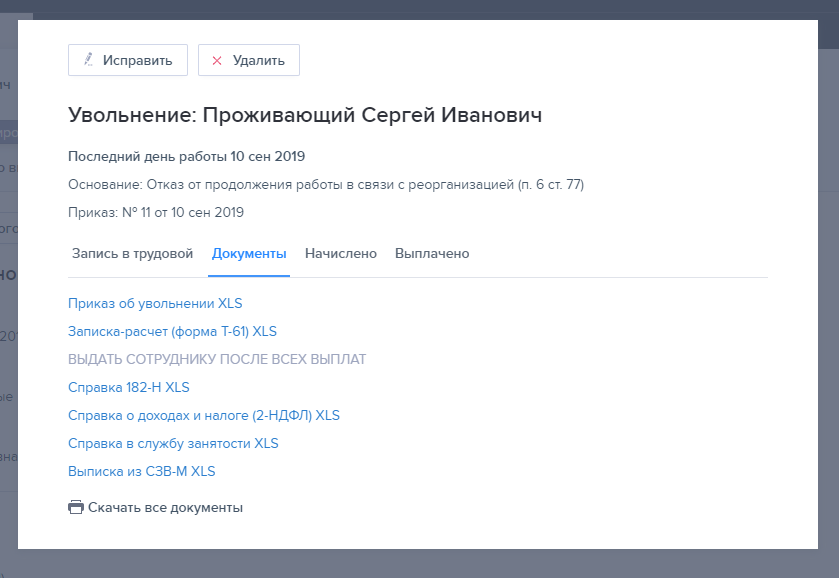
Task: Click the Увольнение: Проживающий Сергей Иванович heading
Action: coord(305,115)
